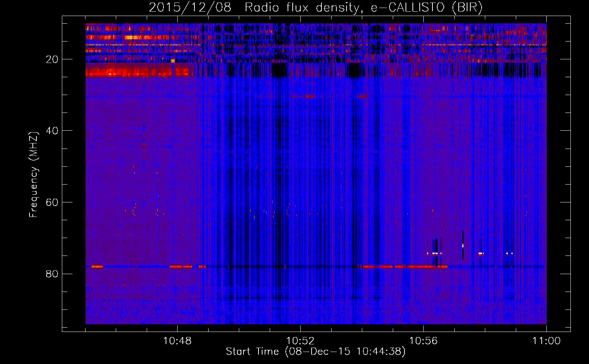
Task: Click the plot title '2015/12/08 Radio flux density, e-CALLISTO (BIR)'
Action: (316, 8)
